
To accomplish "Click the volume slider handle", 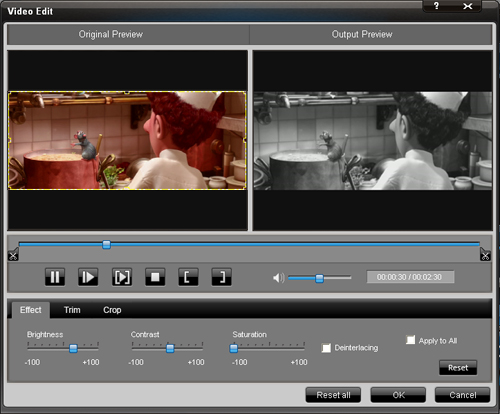I will coord(319,278).
